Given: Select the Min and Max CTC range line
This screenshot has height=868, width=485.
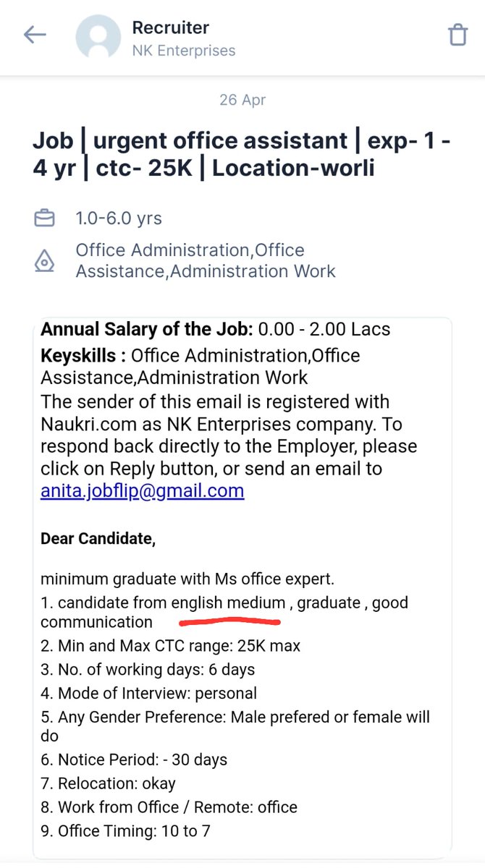Looking at the screenshot, I should tap(170, 645).
